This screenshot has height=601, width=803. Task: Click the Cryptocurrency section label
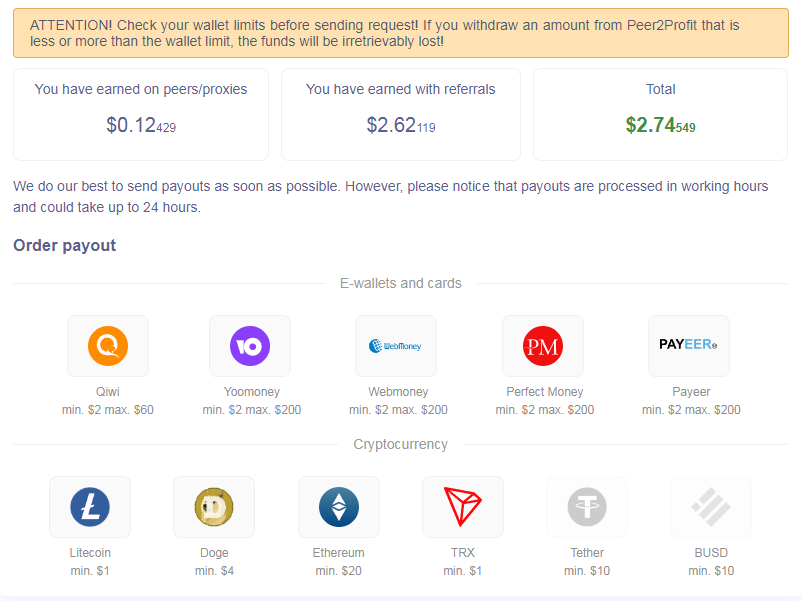(x=401, y=444)
